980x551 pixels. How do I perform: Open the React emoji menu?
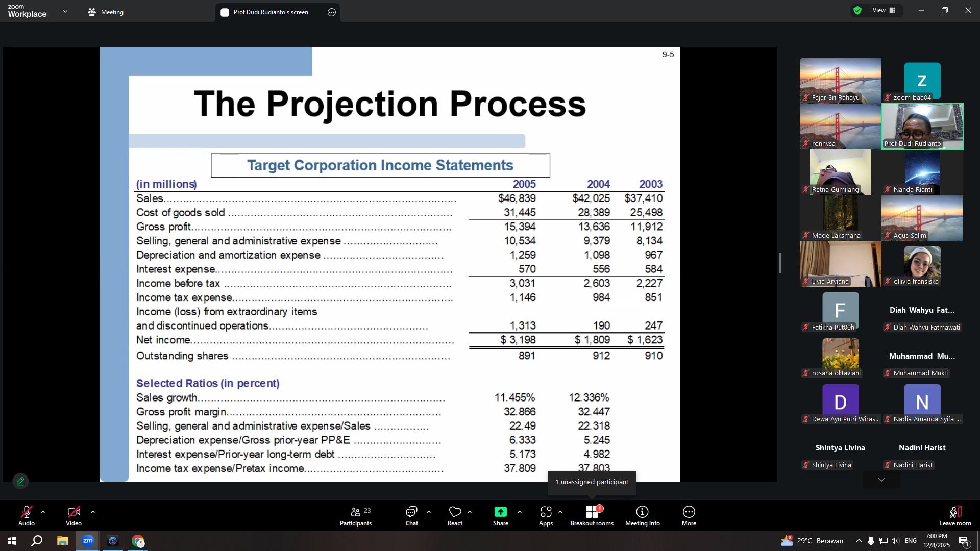tap(455, 515)
